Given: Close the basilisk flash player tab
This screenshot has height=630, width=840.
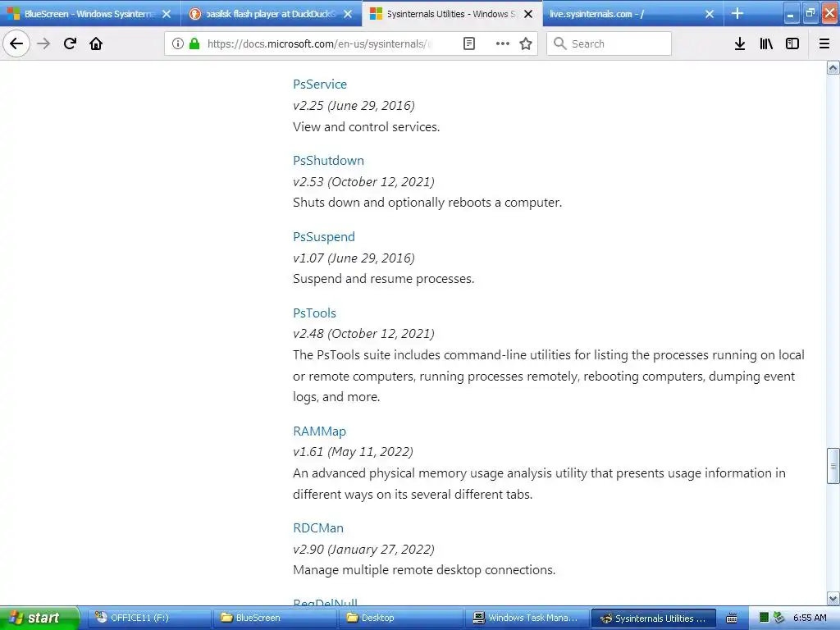Looking at the screenshot, I should [x=348, y=14].
